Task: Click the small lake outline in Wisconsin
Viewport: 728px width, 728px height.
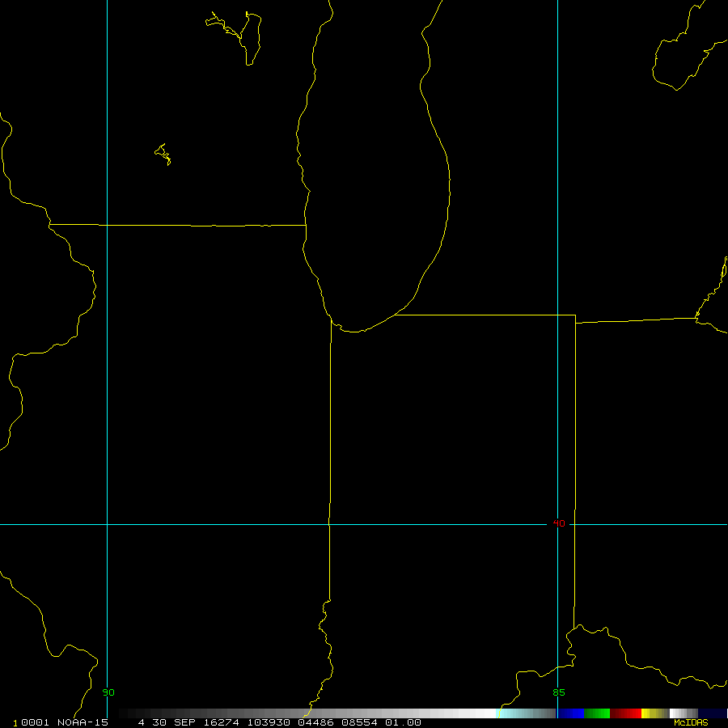Action: [163, 154]
